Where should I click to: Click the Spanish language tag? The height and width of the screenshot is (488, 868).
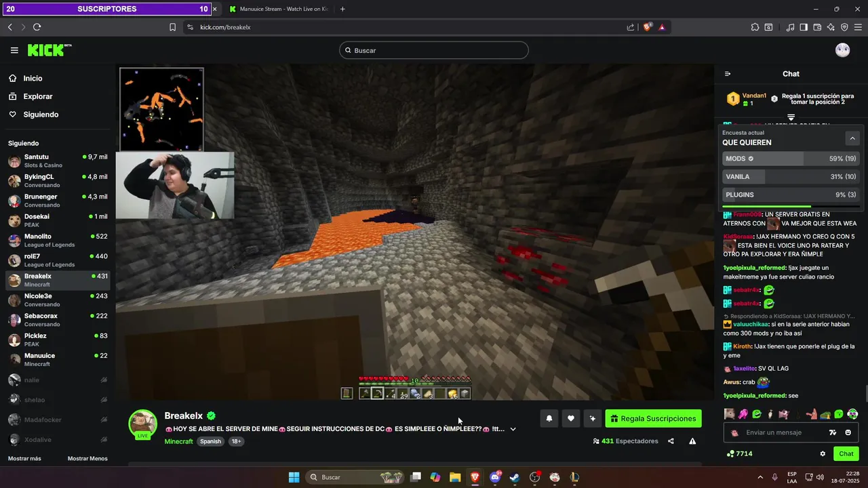(211, 441)
